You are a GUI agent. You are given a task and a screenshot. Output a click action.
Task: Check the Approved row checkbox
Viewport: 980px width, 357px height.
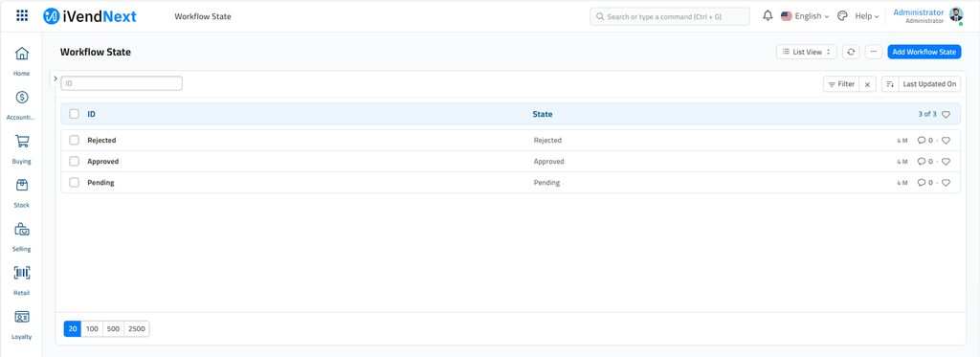(x=75, y=162)
